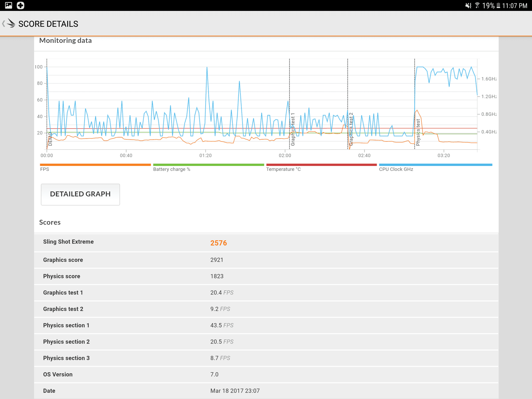Tap the 20.4 FPS value
Image resolution: width=532 pixels, height=399 pixels.
coord(222,293)
